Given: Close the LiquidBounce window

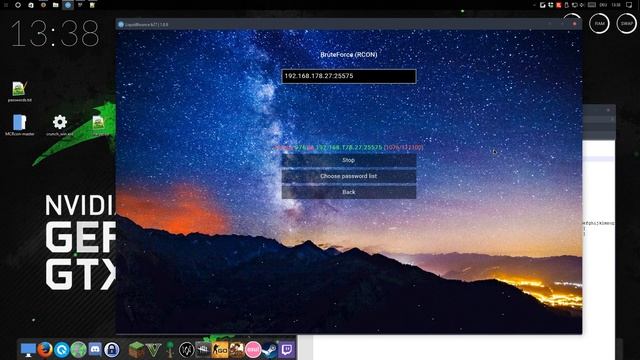Looking at the screenshot, I should click(x=575, y=24).
